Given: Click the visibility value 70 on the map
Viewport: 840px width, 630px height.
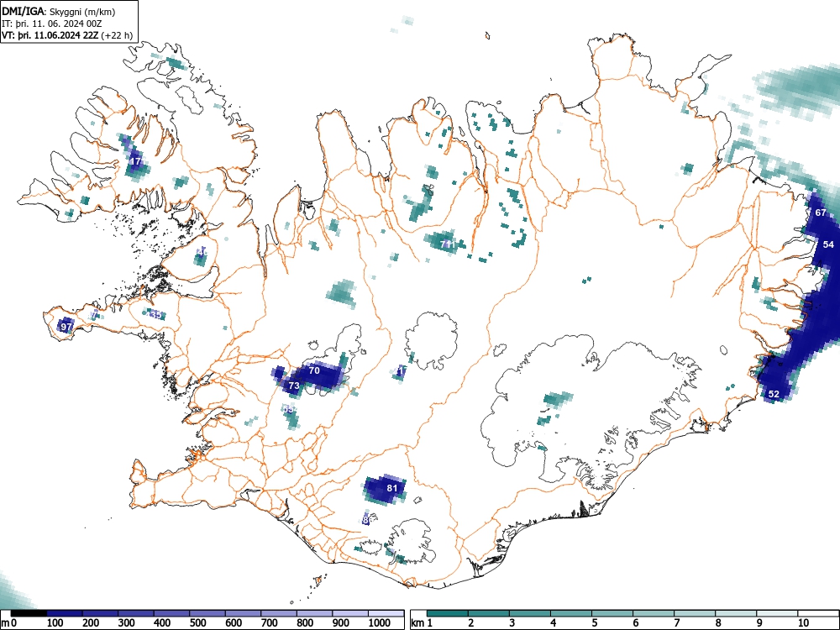Looking at the screenshot, I should pyautogui.click(x=314, y=370).
